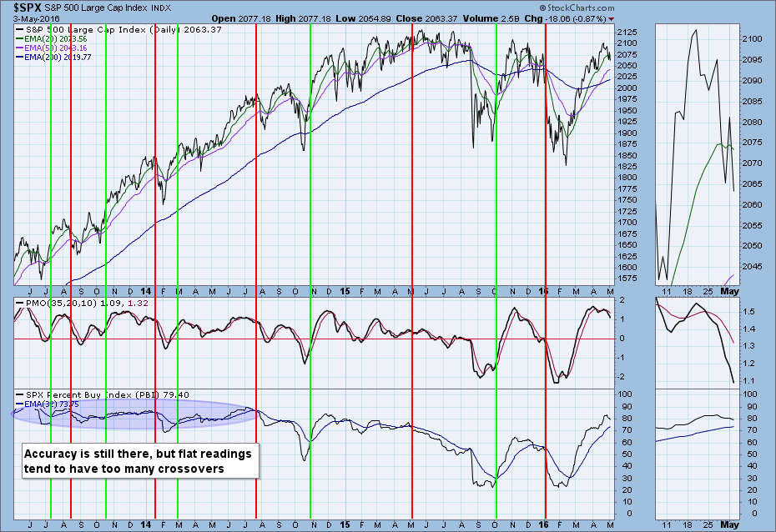Select the 1.1 label on the zoomed PMO axis
The width and height of the screenshot is (776, 532).
click(x=748, y=381)
